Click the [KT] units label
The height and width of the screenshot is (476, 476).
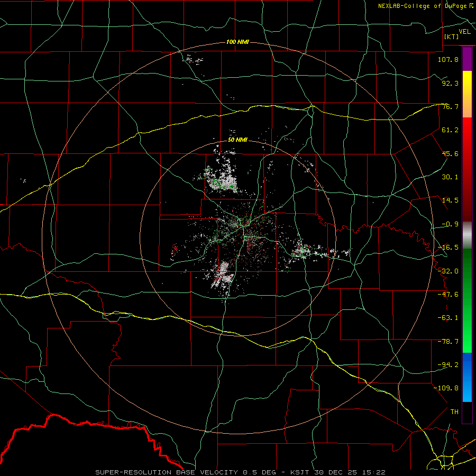452,36
